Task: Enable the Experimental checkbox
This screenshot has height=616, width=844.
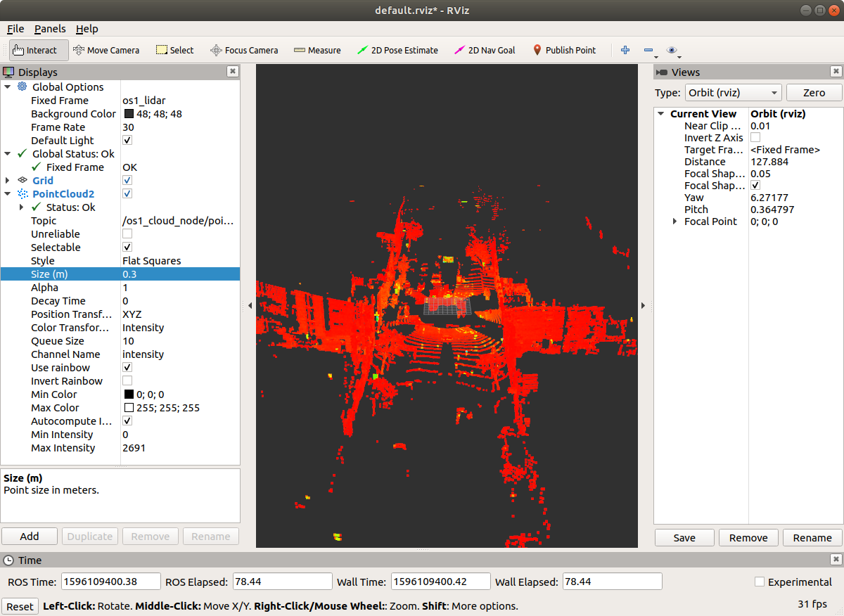Action: coord(760,582)
